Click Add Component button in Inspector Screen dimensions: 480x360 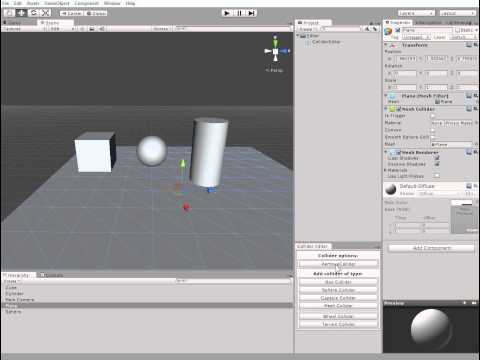tap(432, 248)
